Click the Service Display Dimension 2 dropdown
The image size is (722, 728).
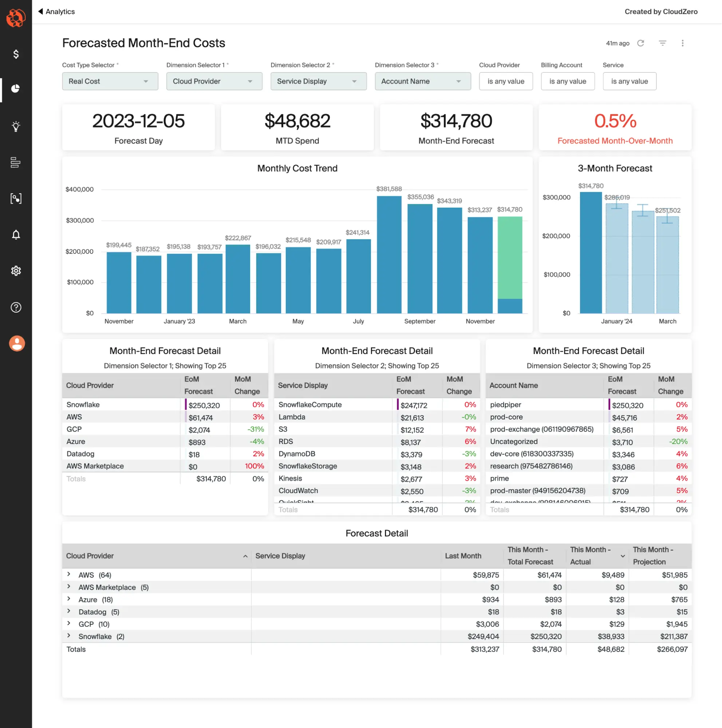coord(317,81)
